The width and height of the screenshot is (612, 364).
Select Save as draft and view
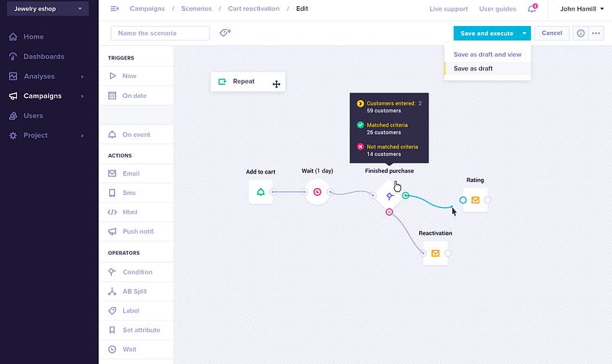point(487,54)
